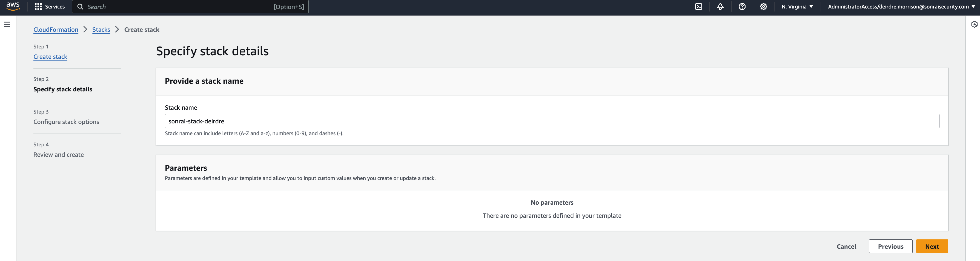
Task: Focus the top Search box
Action: click(190, 7)
